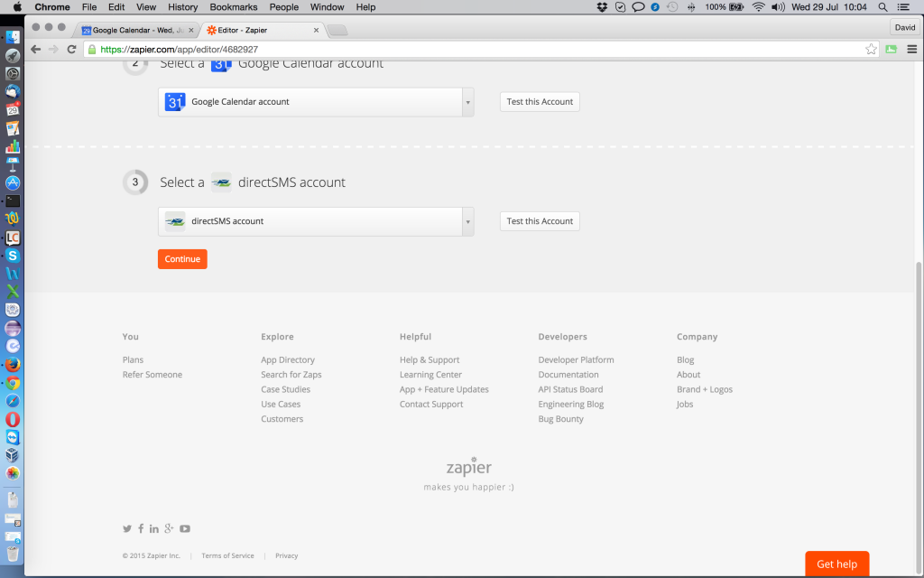Click the Dropbox menu bar icon
The height and width of the screenshot is (578, 924).
point(602,7)
